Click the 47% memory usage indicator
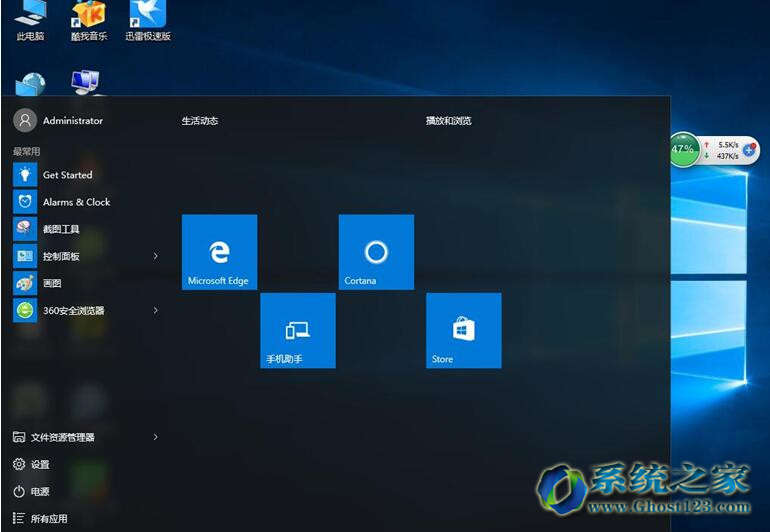 pos(683,149)
